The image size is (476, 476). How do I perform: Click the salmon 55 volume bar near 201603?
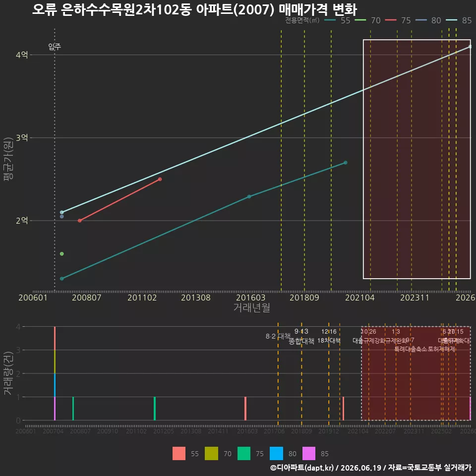click(x=245, y=409)
